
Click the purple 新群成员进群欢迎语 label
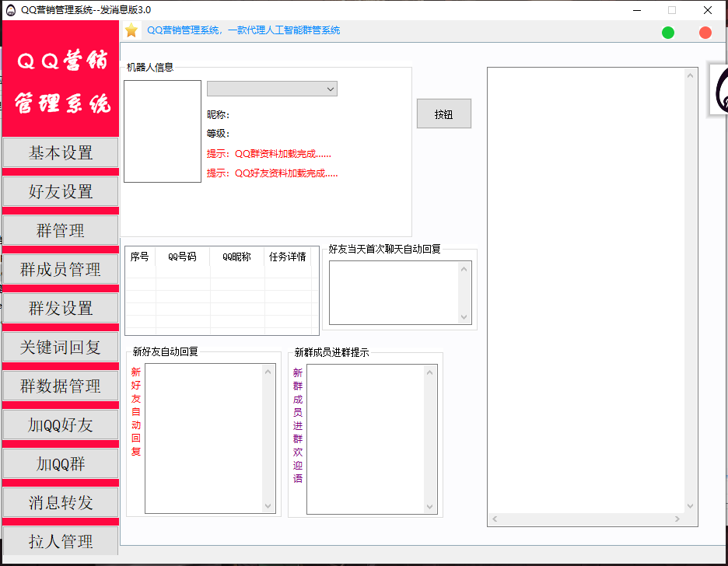[x=298, y=425]
